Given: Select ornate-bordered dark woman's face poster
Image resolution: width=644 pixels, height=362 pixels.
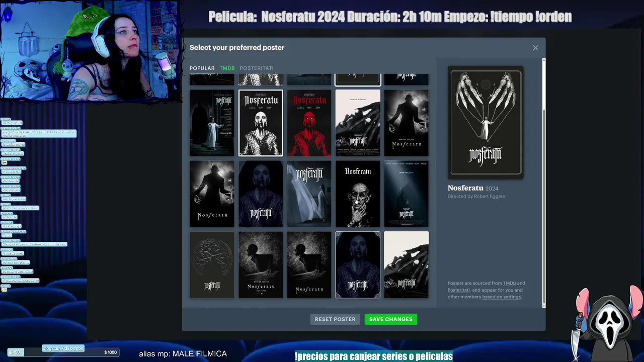Looking at the screenshot, I should click(x=358, y=265).
